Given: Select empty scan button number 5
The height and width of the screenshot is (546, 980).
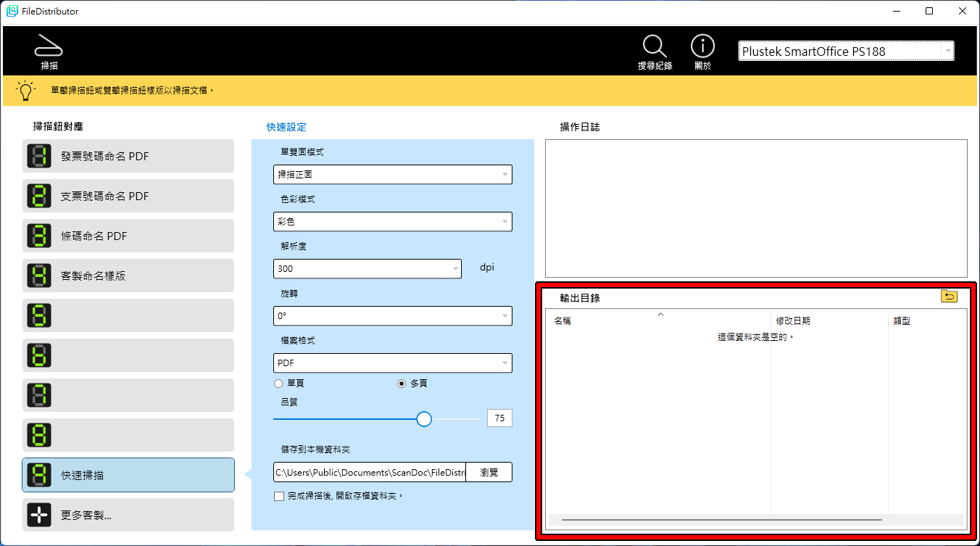Looking at the screenshot, I should coord(128,315).
